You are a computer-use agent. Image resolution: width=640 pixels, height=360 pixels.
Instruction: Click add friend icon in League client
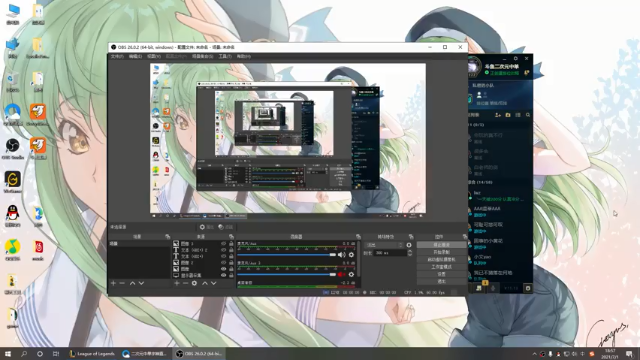(498, 115)
